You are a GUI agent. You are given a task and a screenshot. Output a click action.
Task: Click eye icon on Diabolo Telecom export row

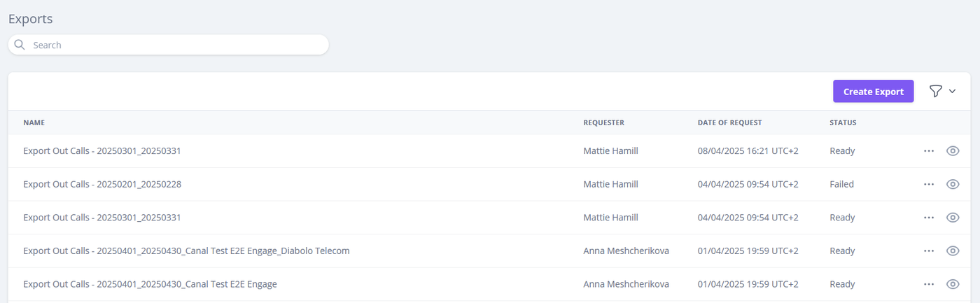point(952,251)
